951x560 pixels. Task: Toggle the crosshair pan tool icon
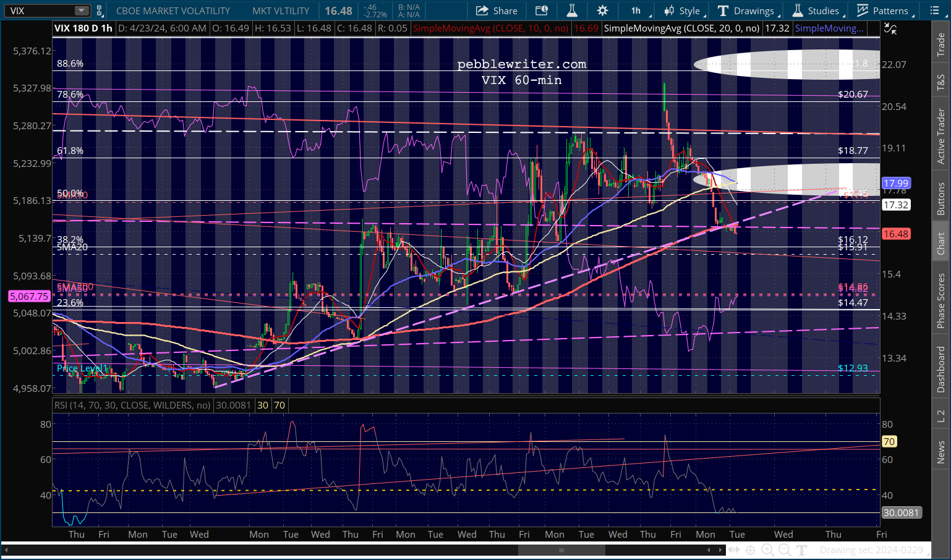pyautogui.click(x=750, y=550)
